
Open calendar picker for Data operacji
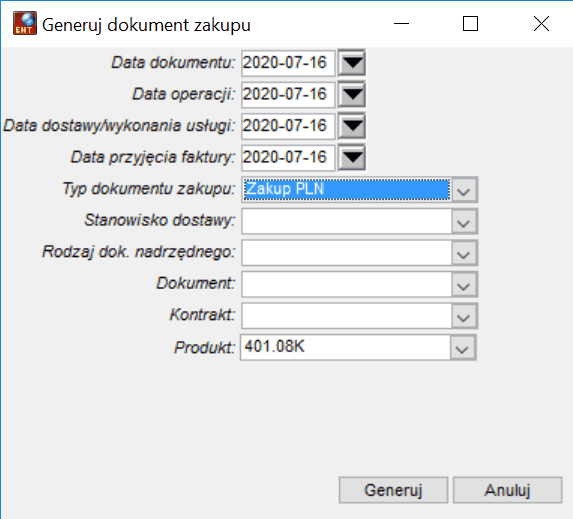click(x=352, y=94)
